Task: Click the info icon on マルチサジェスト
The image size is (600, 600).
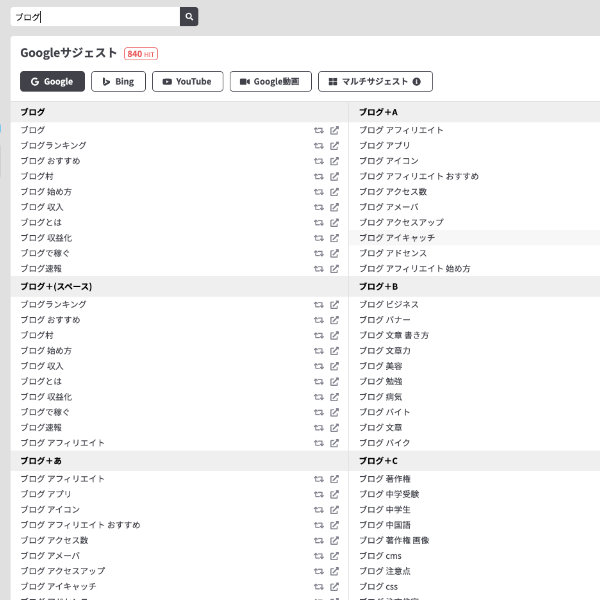Action: point(417,82)
